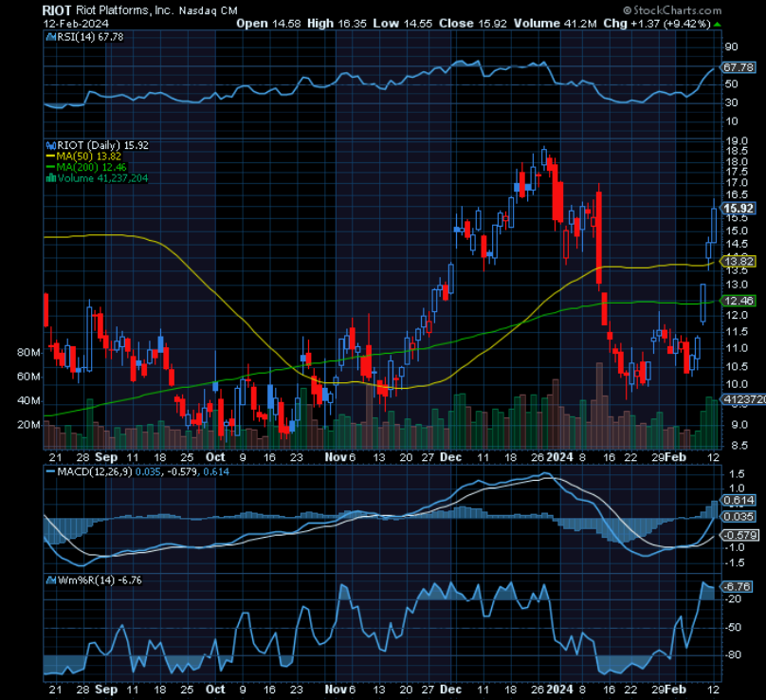Click the green 12.46 MA value tag
Screen dimensions: 766x700
(x=739, y=301)
